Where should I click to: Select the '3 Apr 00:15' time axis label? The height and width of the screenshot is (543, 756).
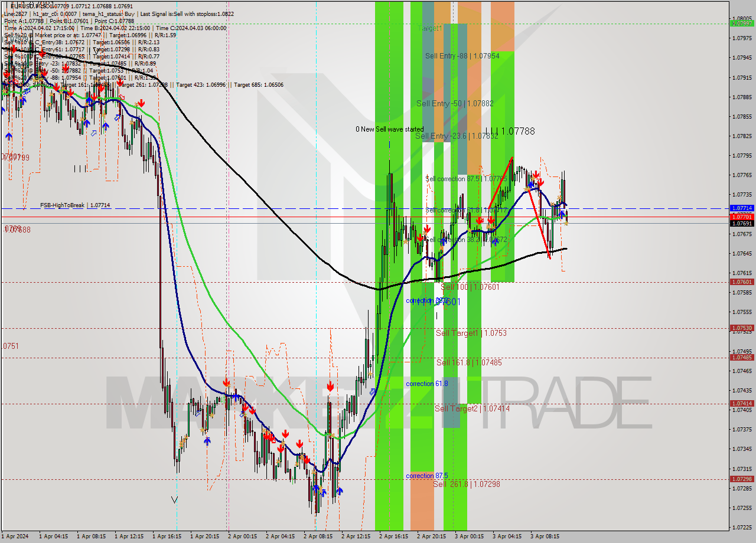tap(470, 537)
